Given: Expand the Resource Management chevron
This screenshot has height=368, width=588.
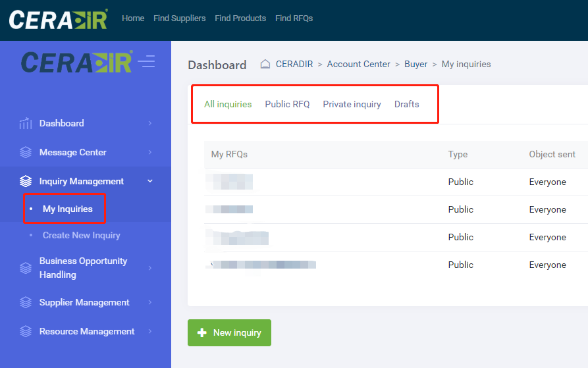Looking at the screenshot, I should tap(150, 331).
